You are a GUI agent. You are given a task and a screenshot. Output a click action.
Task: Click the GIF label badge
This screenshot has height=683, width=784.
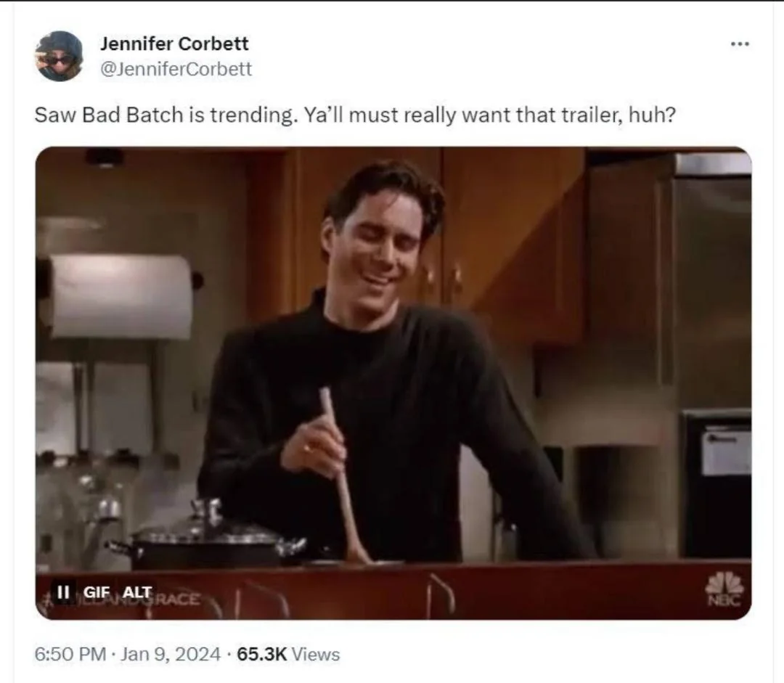pyautogui.click(x=96, y=592)
